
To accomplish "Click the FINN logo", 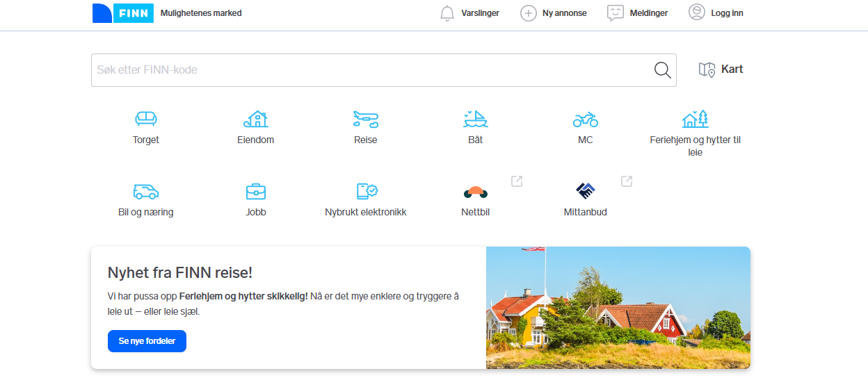I will 123,13.
